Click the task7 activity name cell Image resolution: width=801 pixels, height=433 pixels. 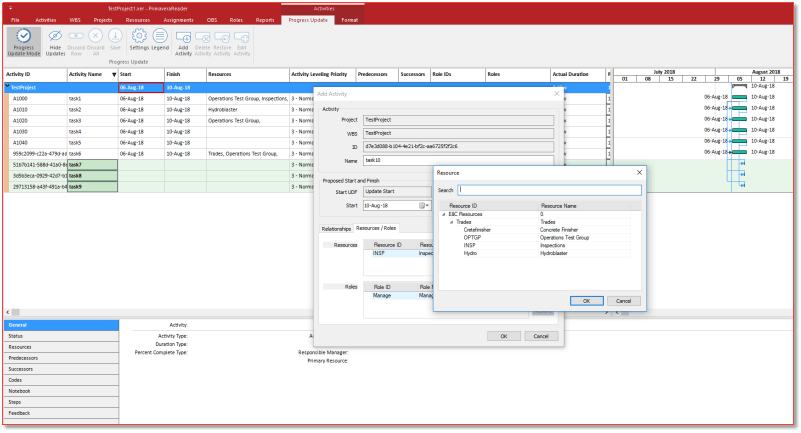pos(92,165)
